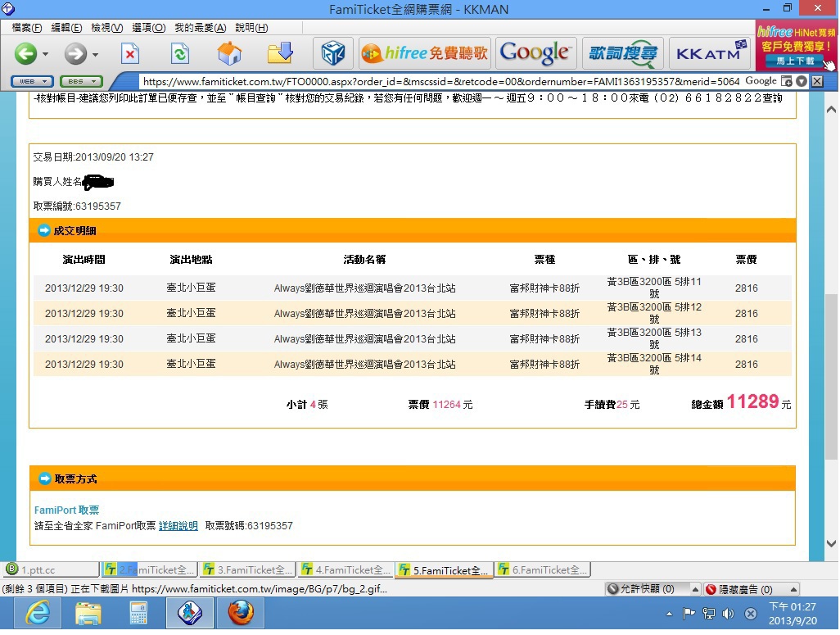Screen dimensions: 840x635
Task: Click the seat cell reading 5排11
Action: (x=653, y=288)
